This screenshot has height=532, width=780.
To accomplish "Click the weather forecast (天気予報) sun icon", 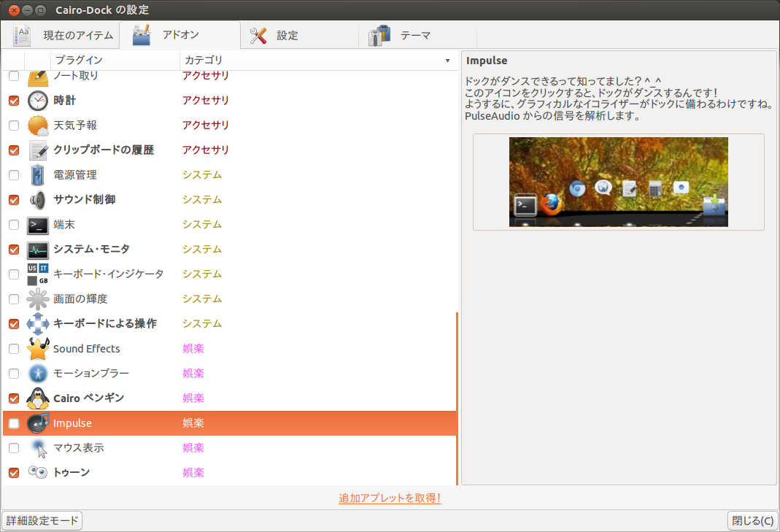I will (38, 126).
